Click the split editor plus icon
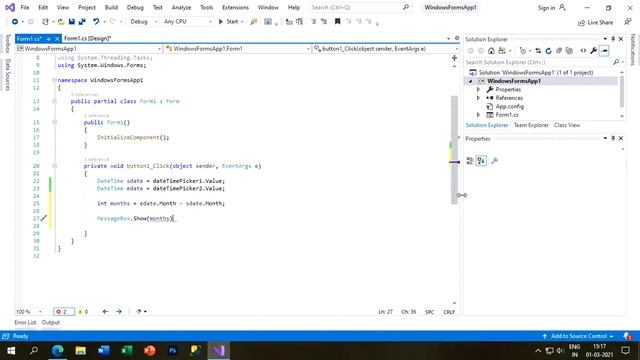Image resolution: width=640 pixels, height=360 pixels. pyautogui.click(x=454, y=58)
